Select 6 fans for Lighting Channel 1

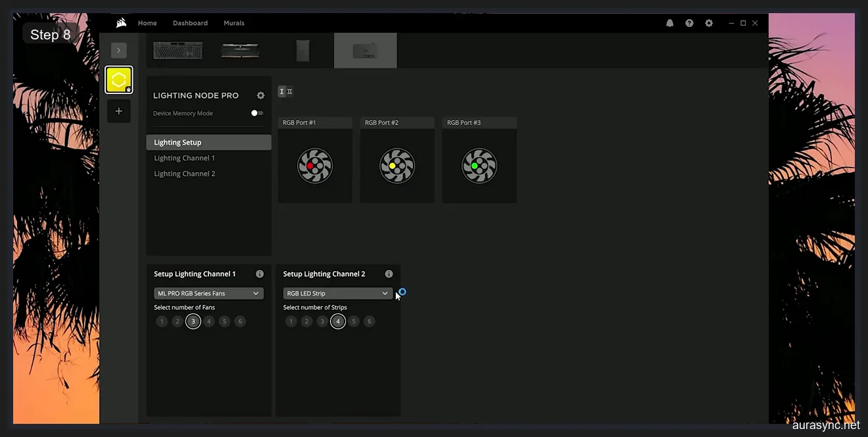point(240,321)
